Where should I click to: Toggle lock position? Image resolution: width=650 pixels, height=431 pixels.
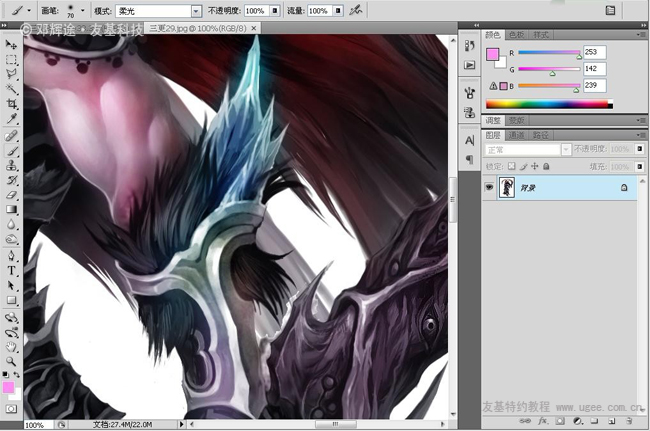(x=535, y=166)
